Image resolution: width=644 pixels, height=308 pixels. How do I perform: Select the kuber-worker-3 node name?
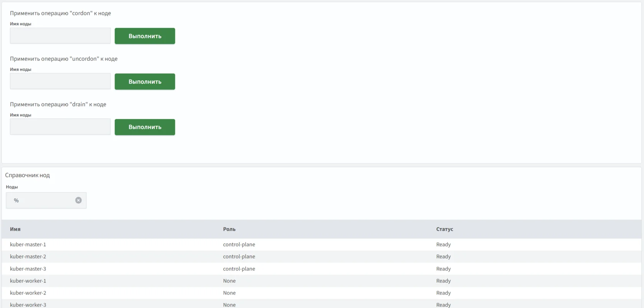28,305
